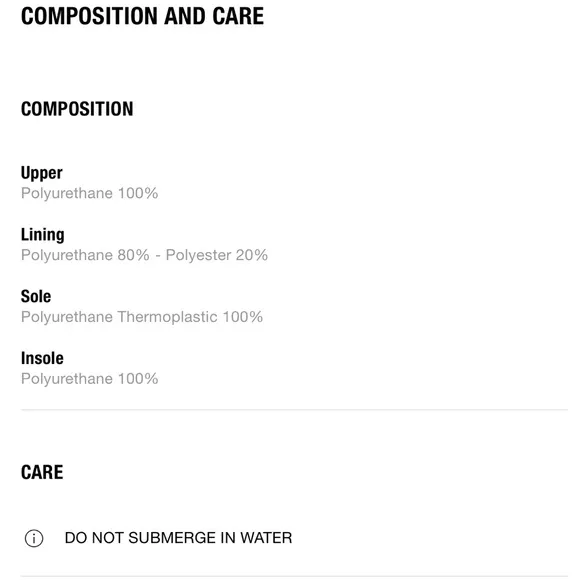The width and height of the screenshot is (580, 580).
Task: Select the Upper label
Action: [41, 173]
